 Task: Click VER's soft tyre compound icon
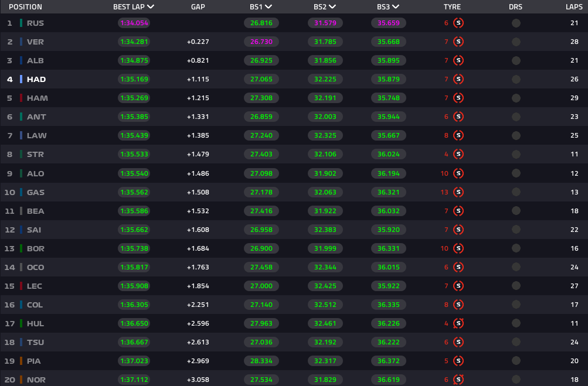click(458, 42)
